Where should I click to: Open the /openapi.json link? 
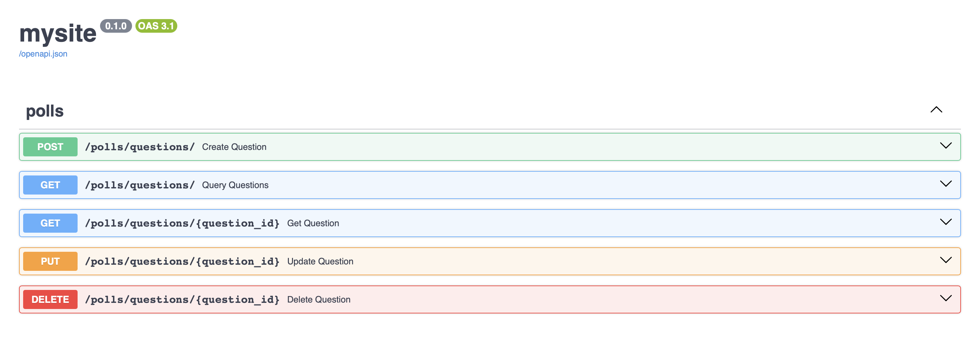click(43, 54)
